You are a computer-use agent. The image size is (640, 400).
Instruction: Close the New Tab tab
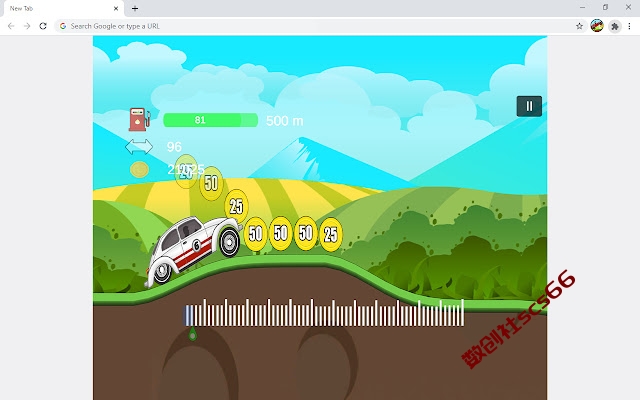(116, 8)
